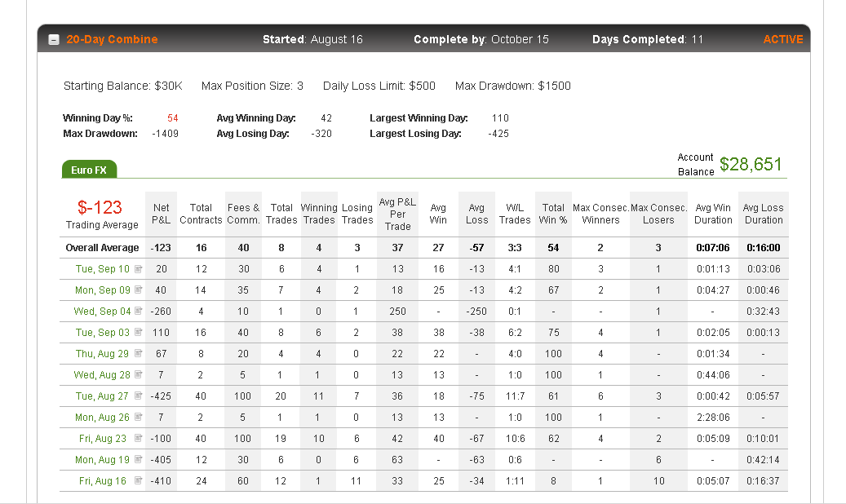Viewport: 846px width, 504px height.
Task: Open the Fri, Aug 23 daily report
Action: 103,439
